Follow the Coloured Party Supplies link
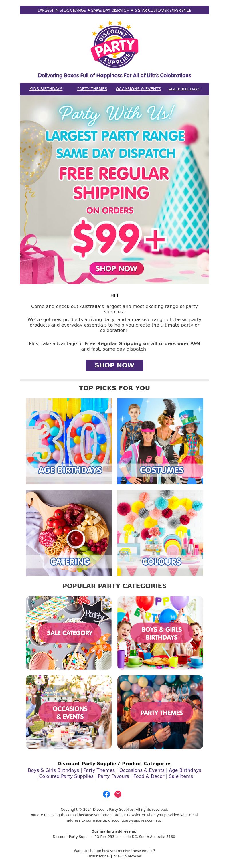The image size is (229, 868). pos(66,776)
